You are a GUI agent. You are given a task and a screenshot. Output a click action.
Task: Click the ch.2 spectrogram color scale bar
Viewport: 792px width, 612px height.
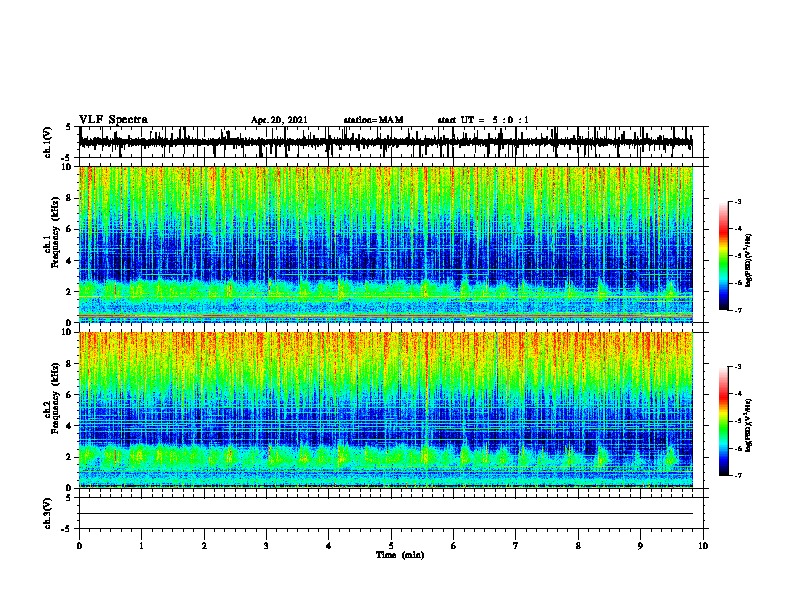click(x=724, y=421)
